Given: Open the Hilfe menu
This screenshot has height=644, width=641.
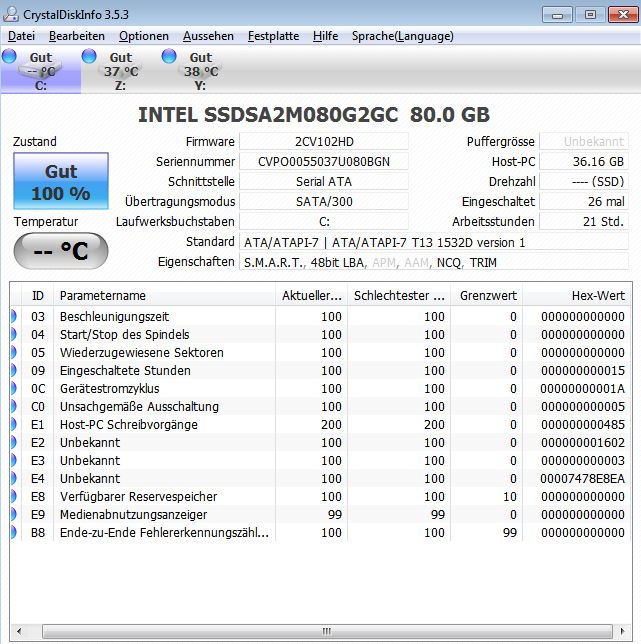Looking at the screenshot, I should click(x=325, y=36).
